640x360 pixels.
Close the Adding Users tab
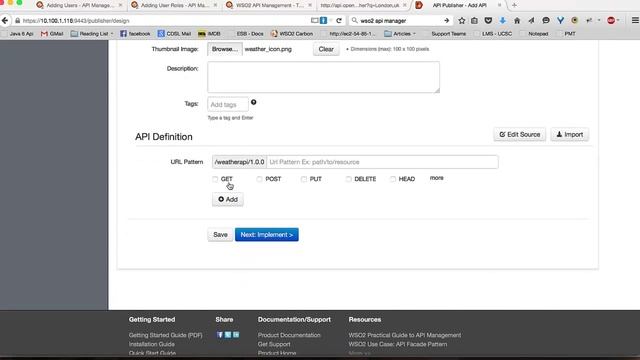pyautogui.click(x=120, y=5)
